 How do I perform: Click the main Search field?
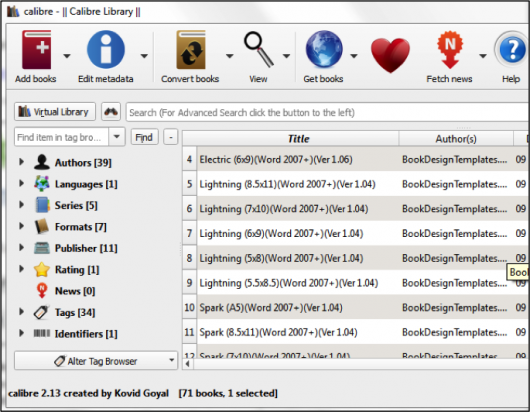point(328,112)
